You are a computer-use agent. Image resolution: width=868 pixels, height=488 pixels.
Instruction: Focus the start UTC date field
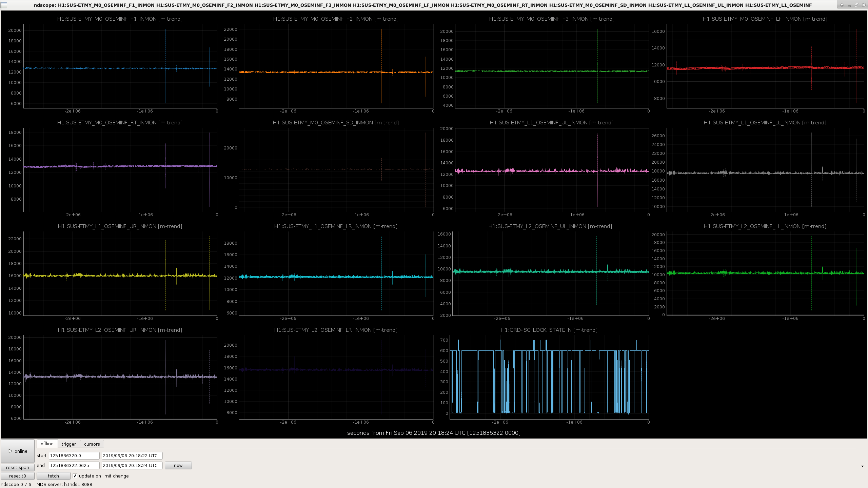132,455
